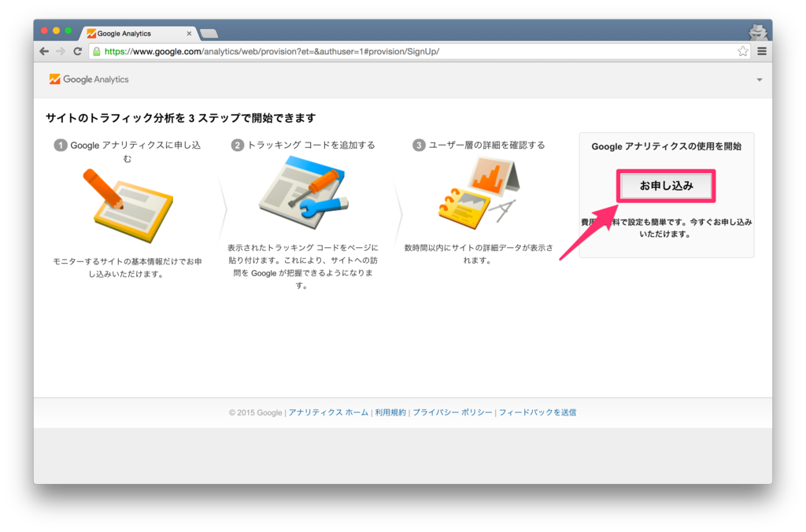Click the screwdriver and wrench illustration

point(304,193)
